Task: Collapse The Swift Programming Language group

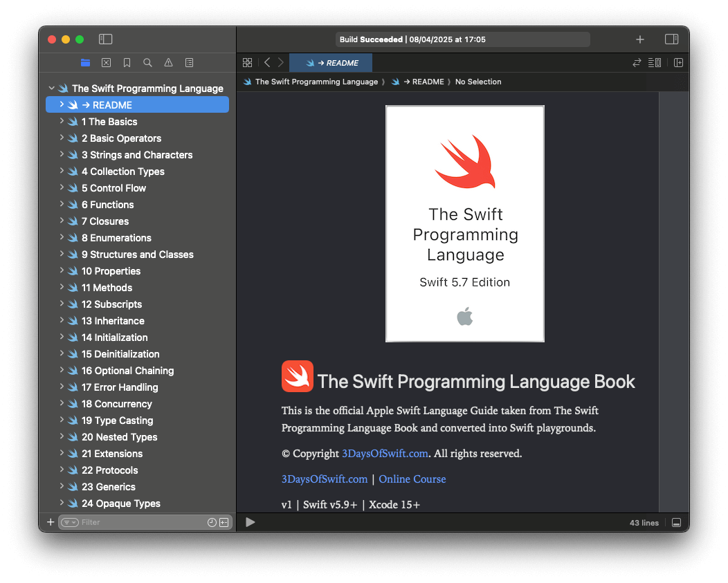Action: 52,88
